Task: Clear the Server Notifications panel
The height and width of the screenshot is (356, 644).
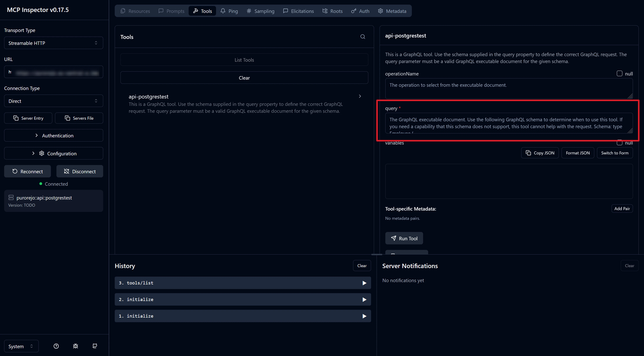Action: tap(629, 266)
